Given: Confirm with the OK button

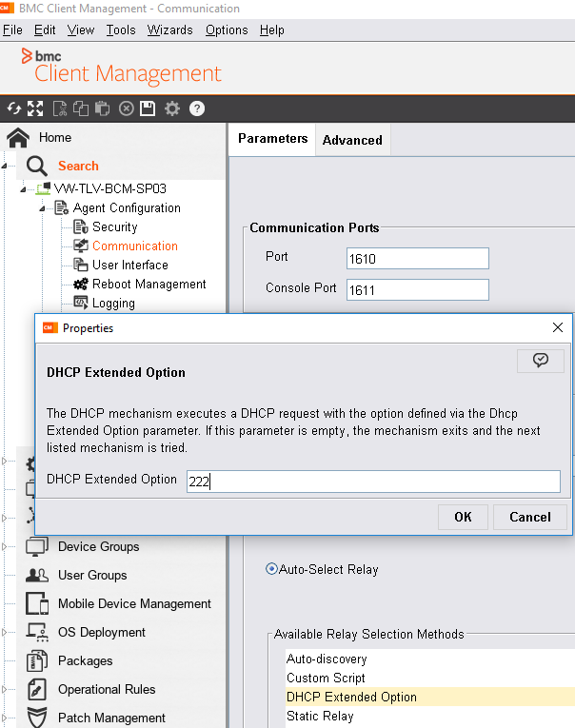Looking at the screenshot, I should [463, 518].
